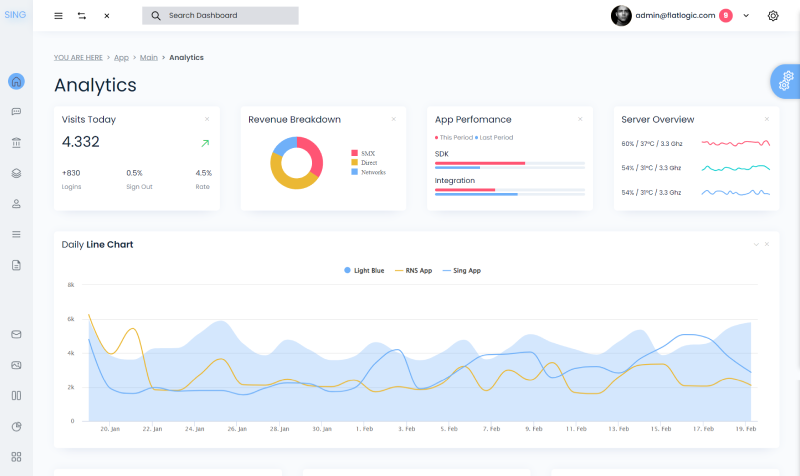
Task: Open the mail envelope sidebar icon
Action: click(x=16, y=334)
